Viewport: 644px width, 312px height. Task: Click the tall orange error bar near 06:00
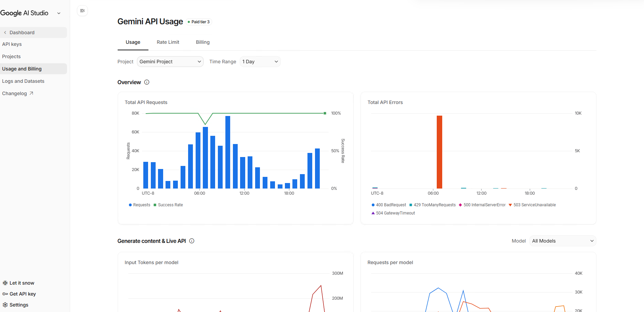439,152
